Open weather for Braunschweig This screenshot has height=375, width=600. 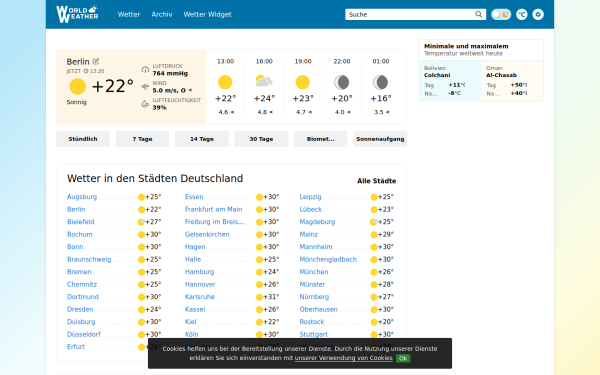coord(89,259)
